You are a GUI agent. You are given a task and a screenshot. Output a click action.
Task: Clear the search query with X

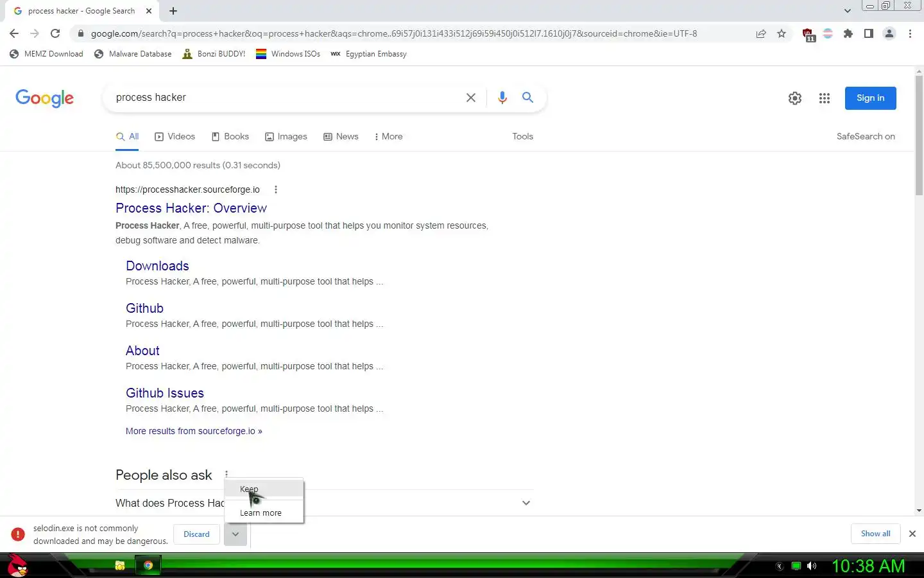[471, 98]
